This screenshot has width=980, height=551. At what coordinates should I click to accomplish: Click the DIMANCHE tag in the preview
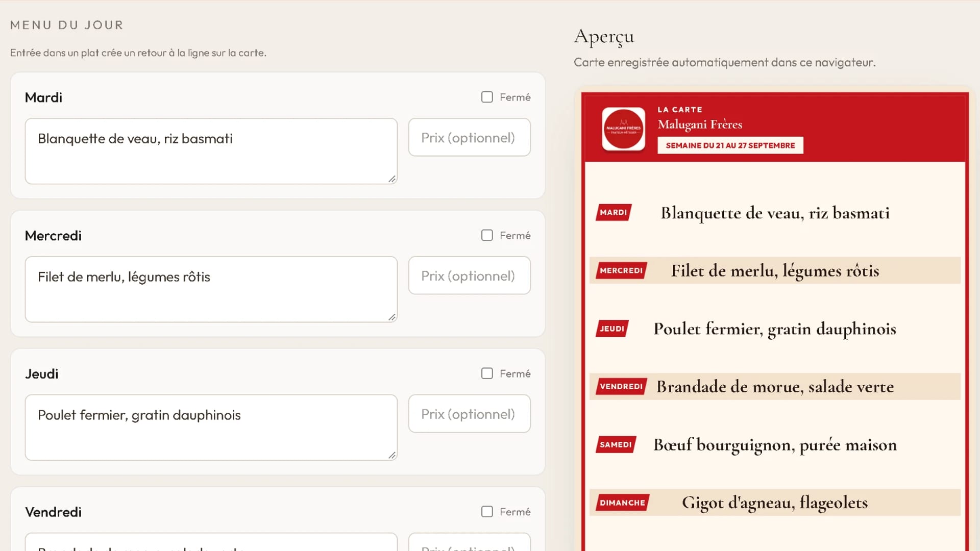pos(622,503)
